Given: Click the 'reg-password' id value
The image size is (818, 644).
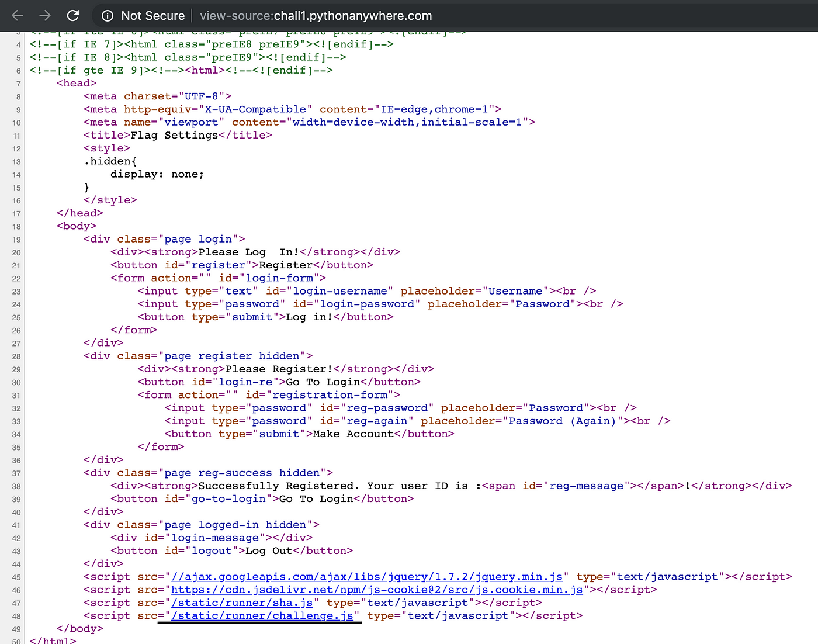Looking at the screenshot, I should pyautogui.click(x=387, y=408).
